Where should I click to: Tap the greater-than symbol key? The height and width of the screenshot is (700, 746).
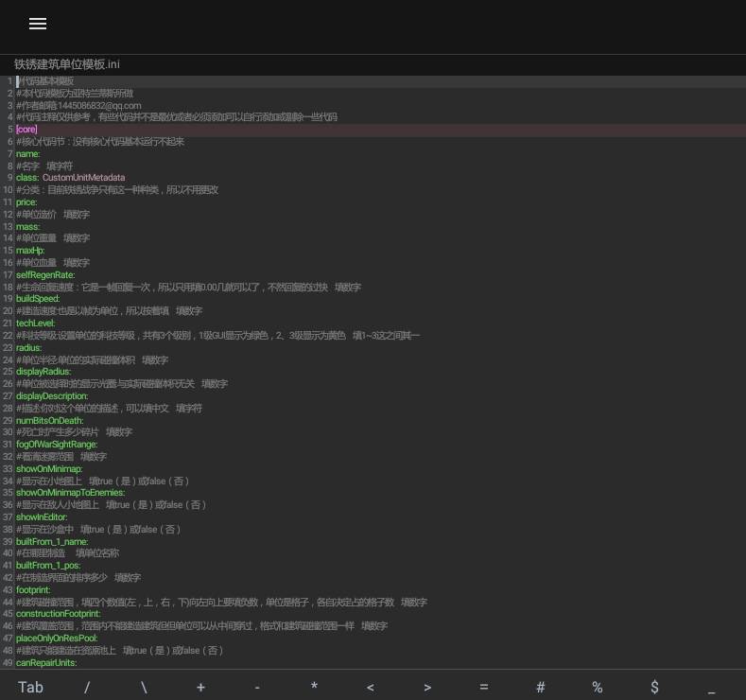coord(427,687)
